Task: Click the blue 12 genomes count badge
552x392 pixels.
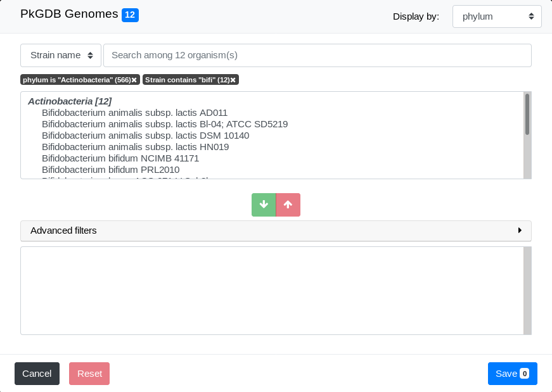Action: coord(131,15)
